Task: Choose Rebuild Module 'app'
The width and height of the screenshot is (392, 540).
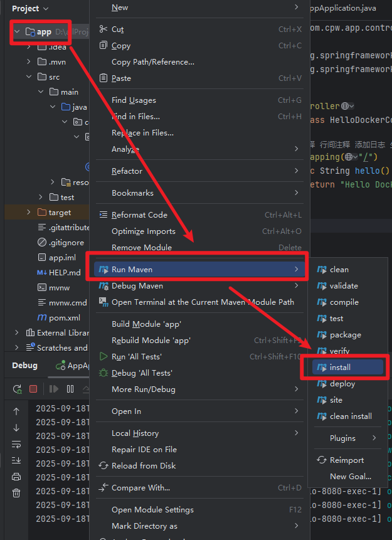Action: coord(200,340)
